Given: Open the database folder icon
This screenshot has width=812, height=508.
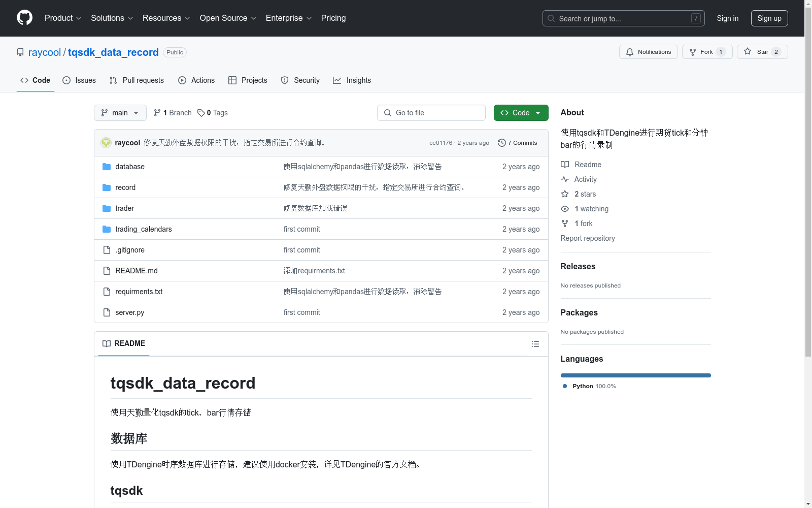Looking at the screenshot, I should (x=107, y=167).
